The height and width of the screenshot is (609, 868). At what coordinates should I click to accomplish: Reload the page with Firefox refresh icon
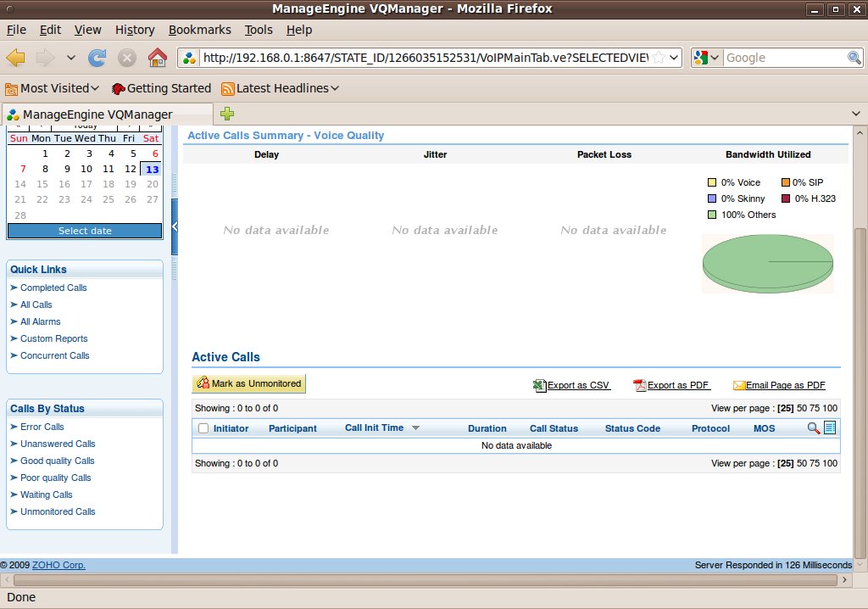[97, 58]
